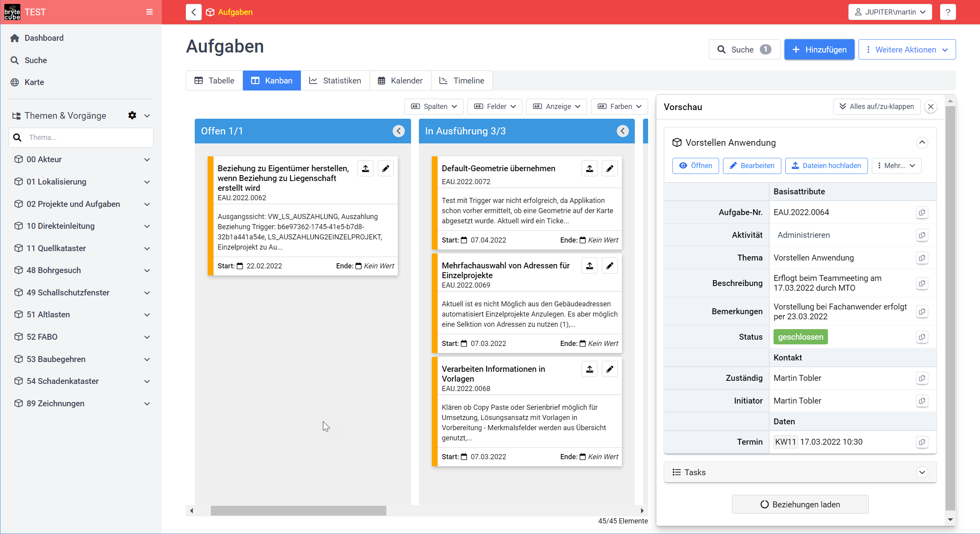Screen dimensions: 980x534
Task: Copy the Termin field value
Action: point(922,442)
